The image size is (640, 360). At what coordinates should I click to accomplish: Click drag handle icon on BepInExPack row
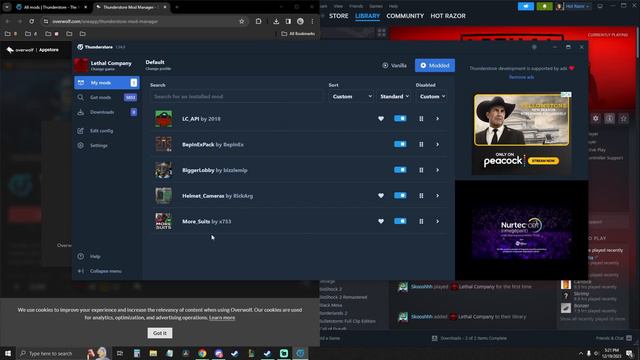coord(421,144)
